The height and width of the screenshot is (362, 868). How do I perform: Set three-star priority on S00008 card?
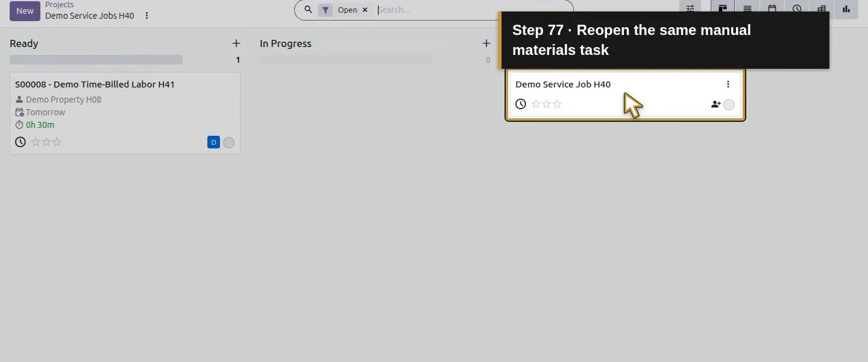tap(57, 142)
